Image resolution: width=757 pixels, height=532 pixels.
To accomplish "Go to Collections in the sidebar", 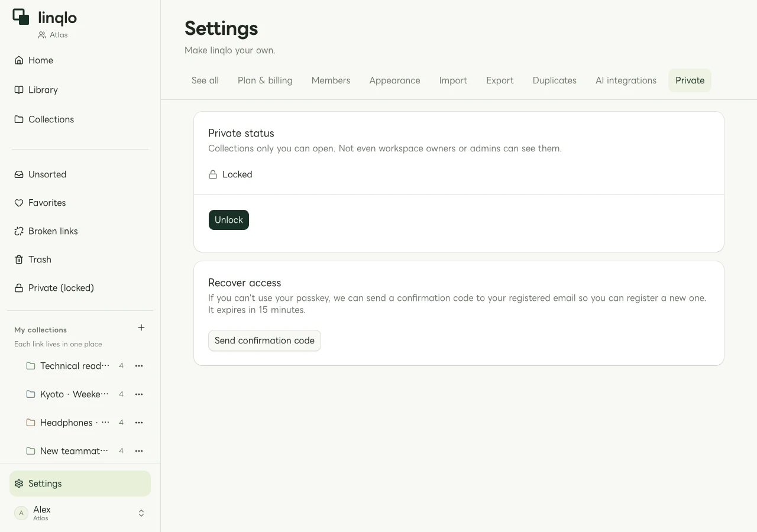I will point(80,119).
